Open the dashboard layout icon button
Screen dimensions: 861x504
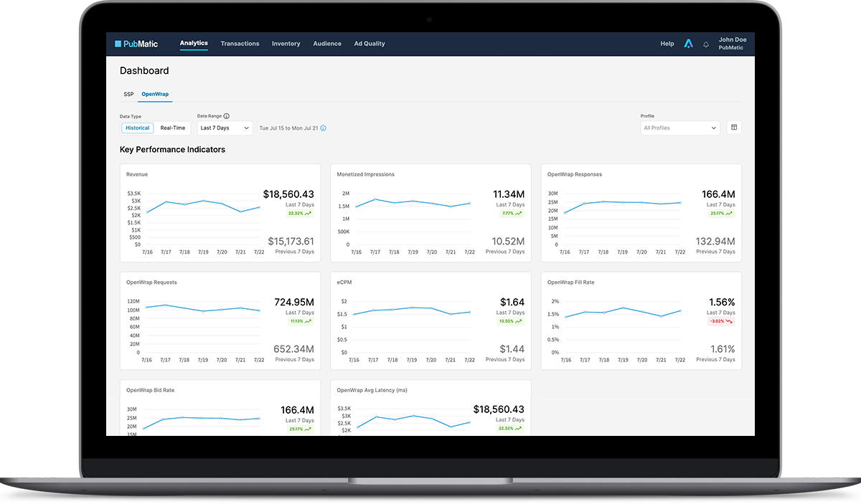coord(734,128)
